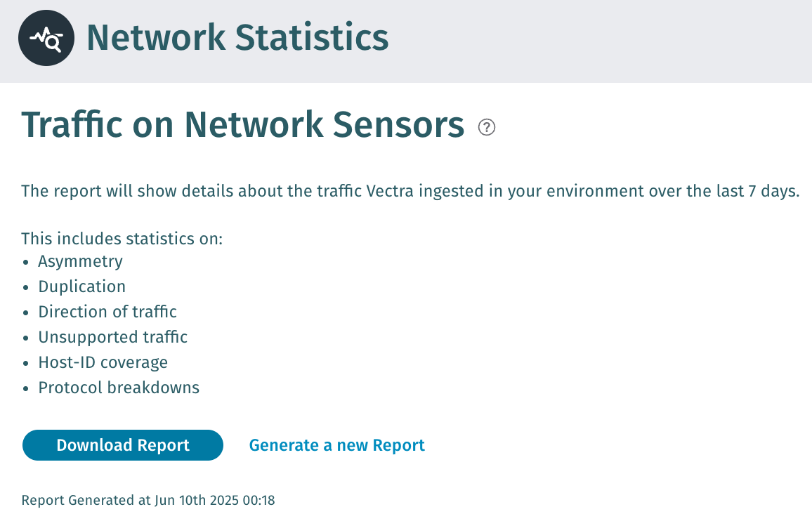Click the Duplication list entry
812x521 pixels.
[81, 286]
